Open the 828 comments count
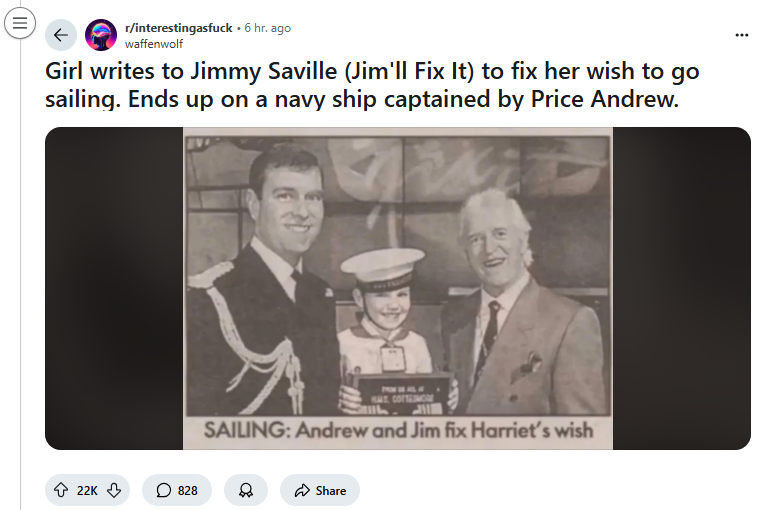Viewport: 769px width, 510px height. click(x=187, y=490)
